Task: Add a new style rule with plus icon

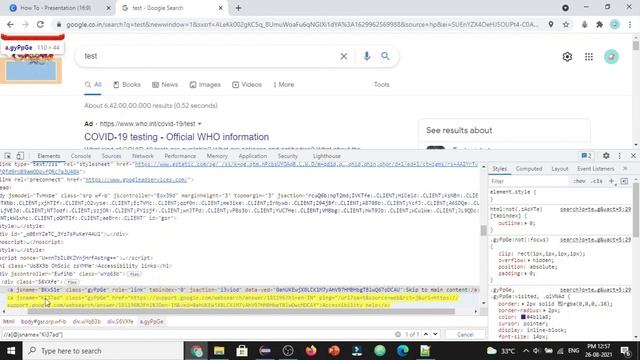Action: coord(611,181)
